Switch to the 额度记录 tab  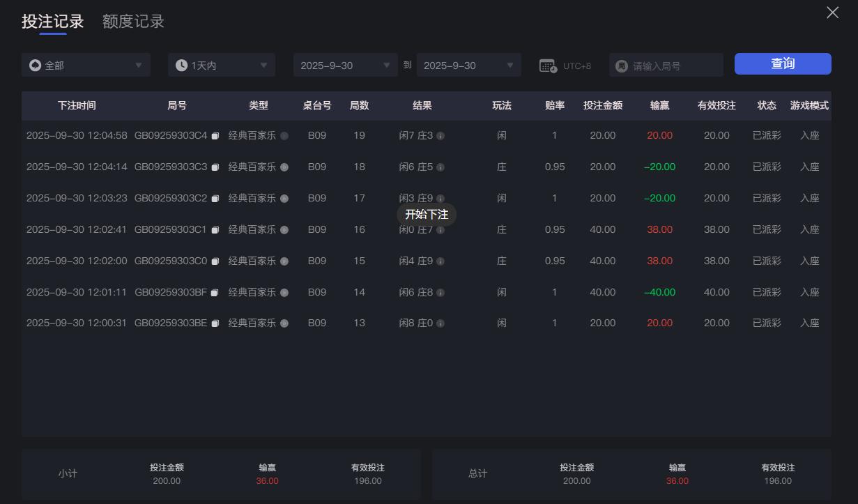point(133,21)
